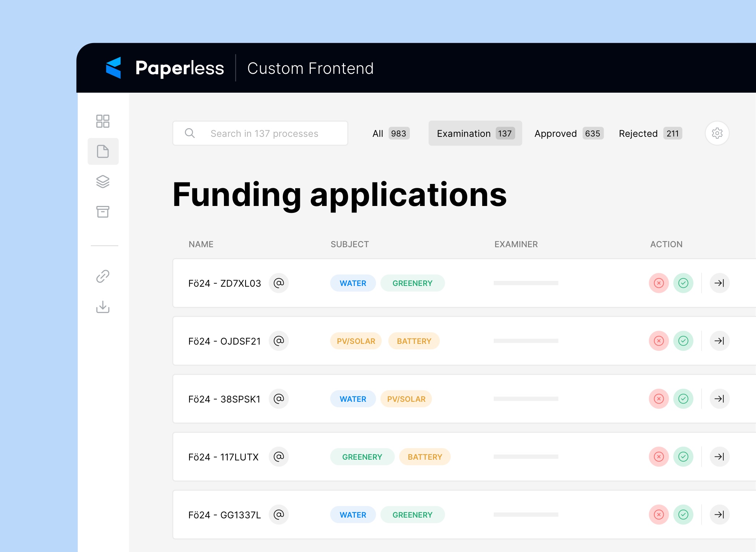Click the link icon in sidebar
The image size is (756, 552).
(103, 276)
